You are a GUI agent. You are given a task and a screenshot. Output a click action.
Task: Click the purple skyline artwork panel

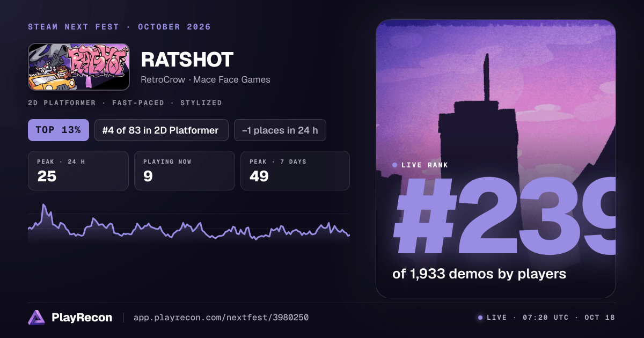(x=496, y=159)
